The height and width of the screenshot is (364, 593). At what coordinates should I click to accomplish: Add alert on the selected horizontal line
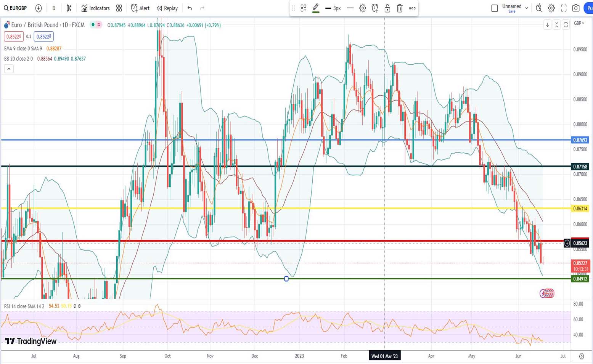[x=375, y=8]
